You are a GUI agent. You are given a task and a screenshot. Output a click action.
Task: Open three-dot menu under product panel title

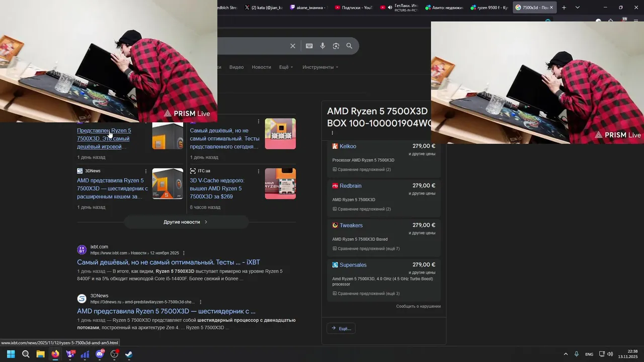(332, 133)
